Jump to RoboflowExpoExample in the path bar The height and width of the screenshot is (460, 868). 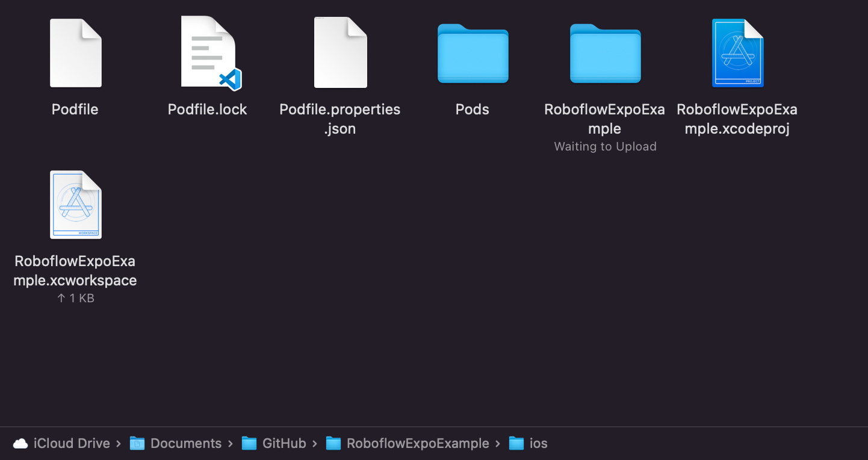[x=417, y=444]
